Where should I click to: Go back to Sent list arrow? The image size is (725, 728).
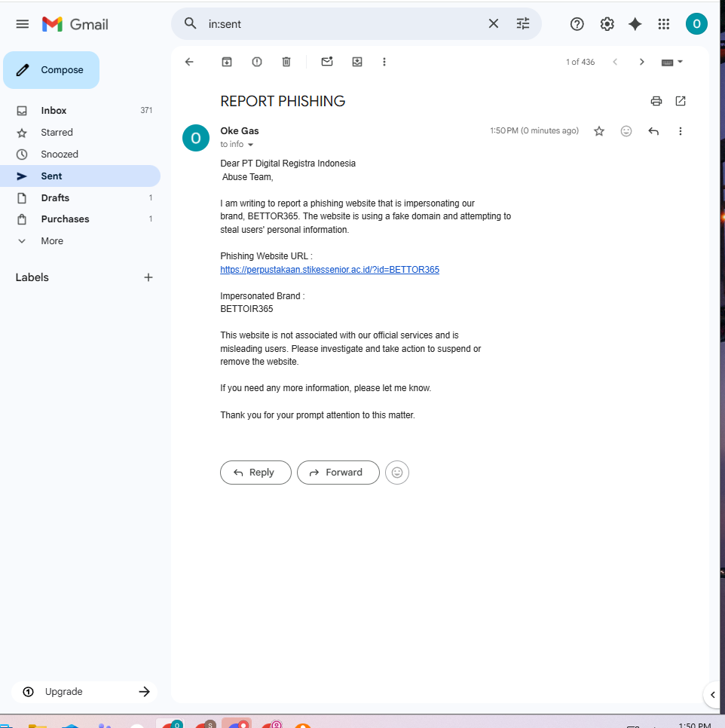pyautogui.click(x=189, y=62)
